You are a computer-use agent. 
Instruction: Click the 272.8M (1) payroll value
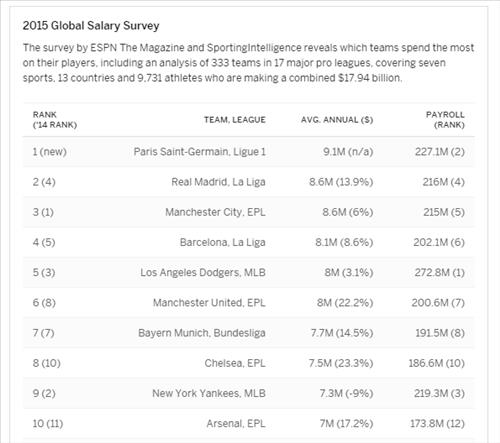coord(440,272)
